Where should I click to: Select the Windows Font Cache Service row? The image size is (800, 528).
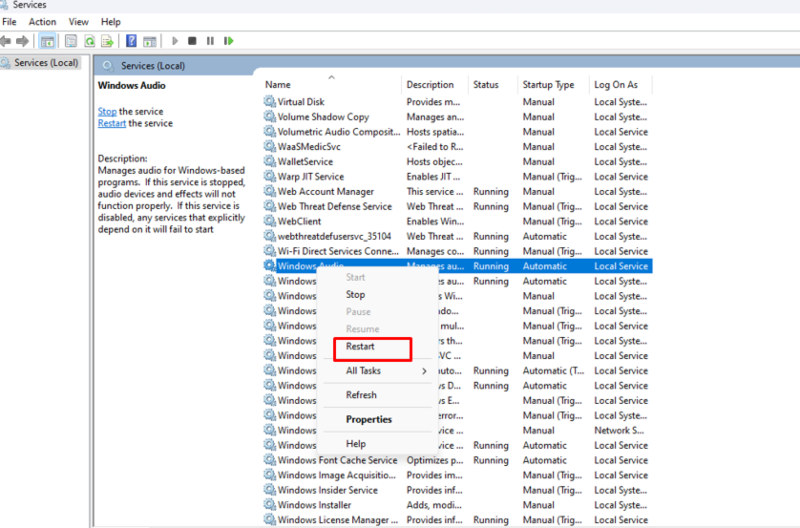458,460
